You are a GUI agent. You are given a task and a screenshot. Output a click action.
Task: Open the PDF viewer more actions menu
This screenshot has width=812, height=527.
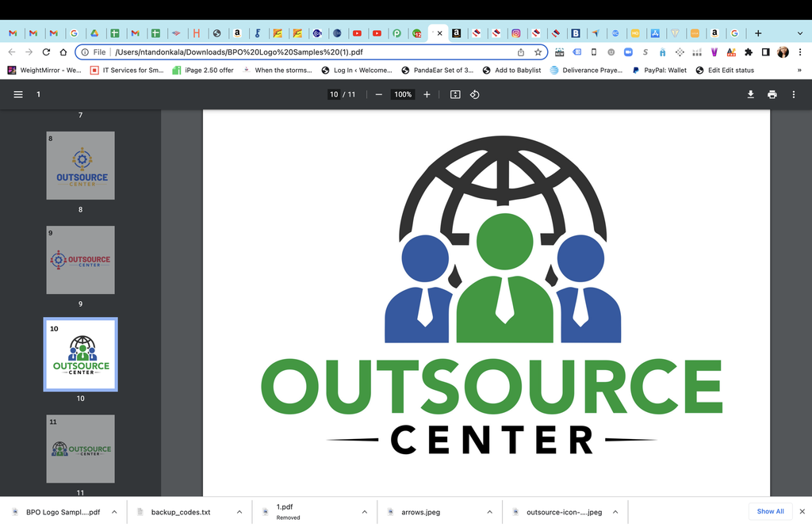pos(794,94)
